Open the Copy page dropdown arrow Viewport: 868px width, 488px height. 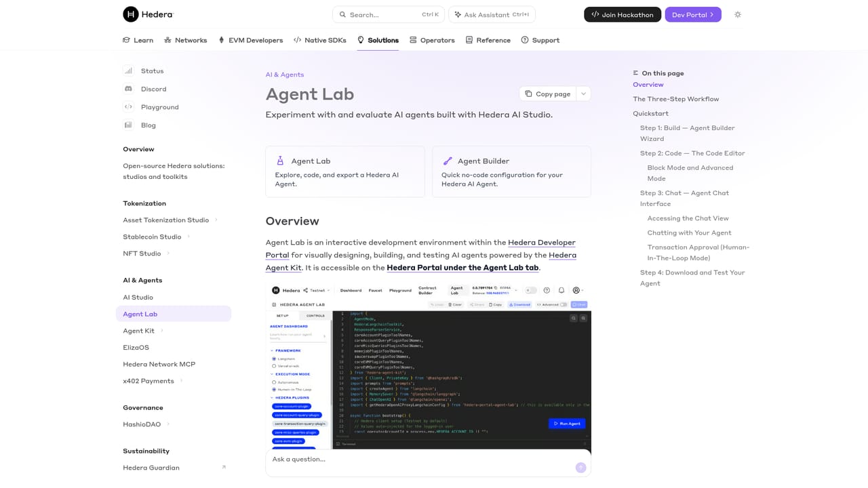point(583,94)
